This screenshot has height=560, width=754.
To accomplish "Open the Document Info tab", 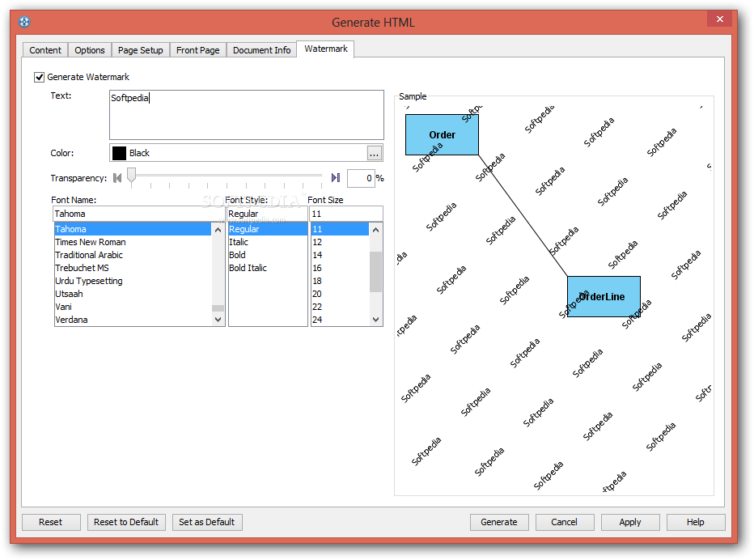I will pyautogui.click(x=261, y=50).
